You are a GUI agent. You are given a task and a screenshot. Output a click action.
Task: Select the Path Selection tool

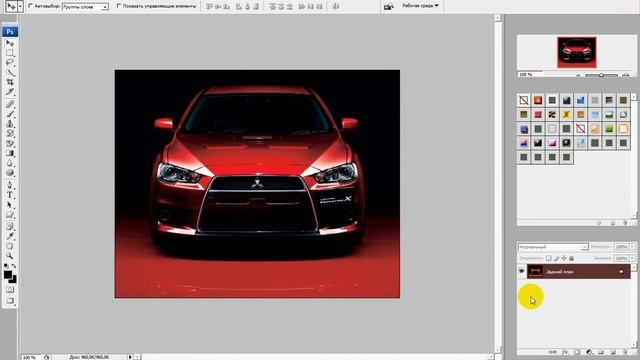[10, 205]
